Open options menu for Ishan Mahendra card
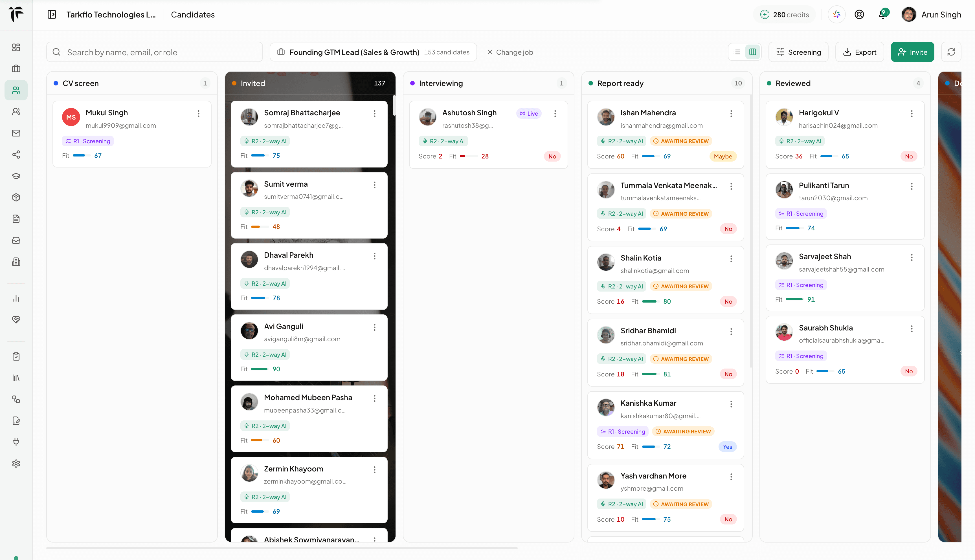The image size is (975, 560). [x=731, y=113]
